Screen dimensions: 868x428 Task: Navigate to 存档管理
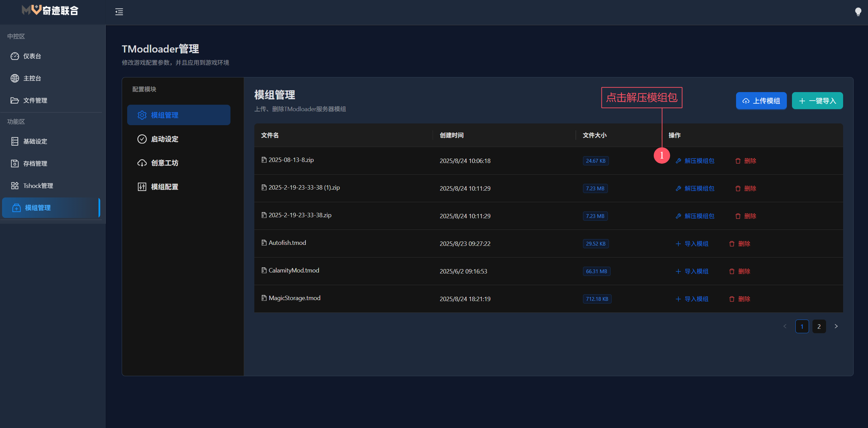pyautogui.click(x=35, y=164)
